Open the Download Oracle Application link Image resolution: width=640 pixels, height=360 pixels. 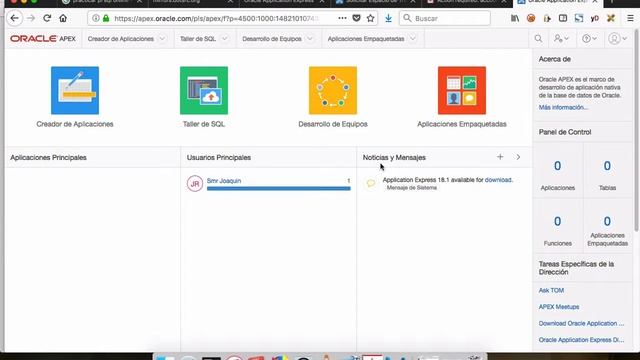[581, 323]
